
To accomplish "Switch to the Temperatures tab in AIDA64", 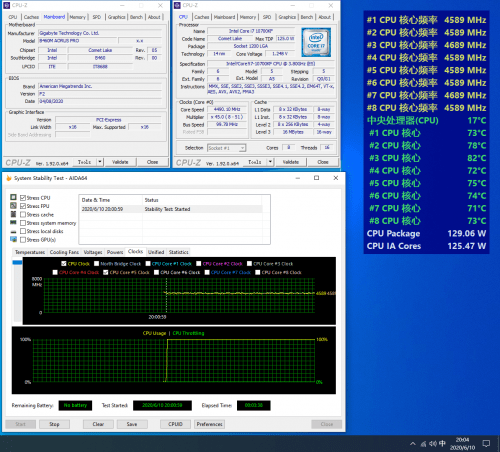I will (x=30, y=252).
